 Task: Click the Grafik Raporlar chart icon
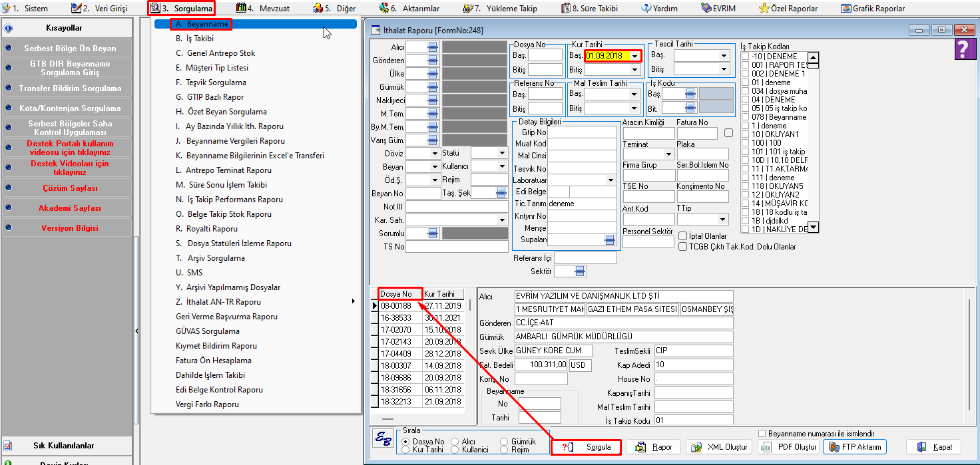coord(846,9)
